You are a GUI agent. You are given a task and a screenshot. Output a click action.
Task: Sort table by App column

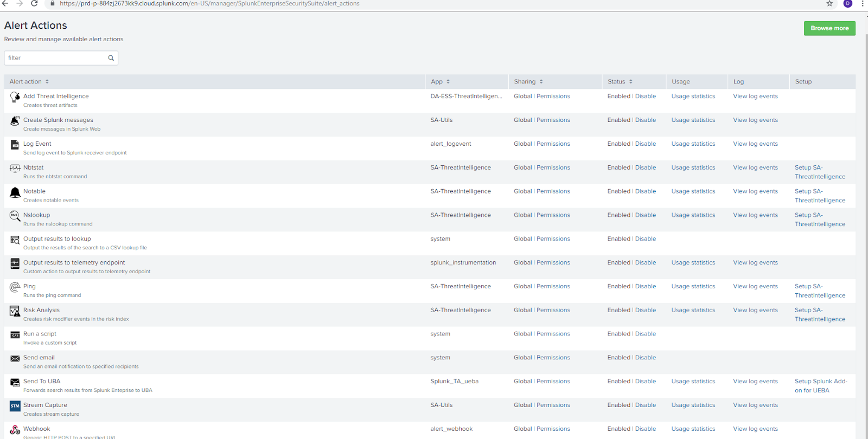click(441, 82)
